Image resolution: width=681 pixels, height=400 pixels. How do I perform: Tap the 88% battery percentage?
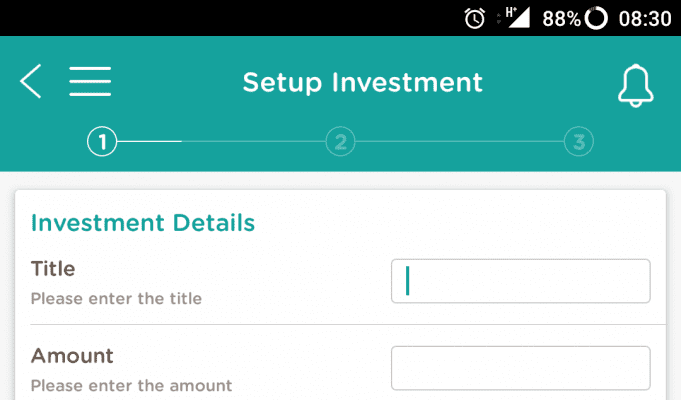(x=561, y=19)
